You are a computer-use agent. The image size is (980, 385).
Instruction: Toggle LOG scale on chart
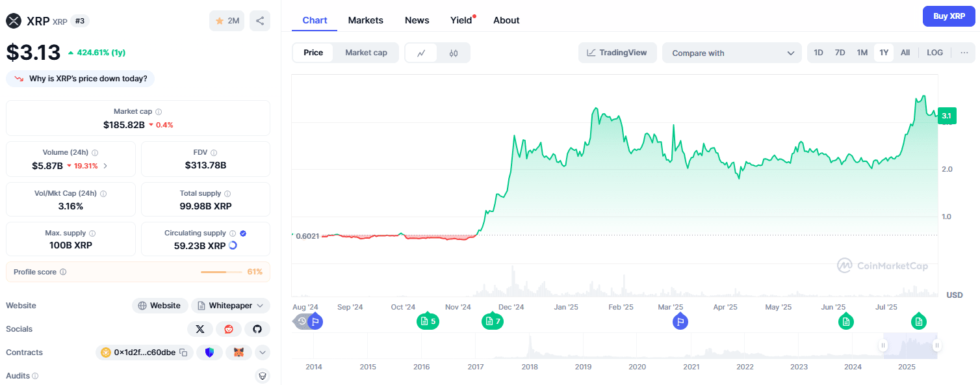(x=935, y=53)
